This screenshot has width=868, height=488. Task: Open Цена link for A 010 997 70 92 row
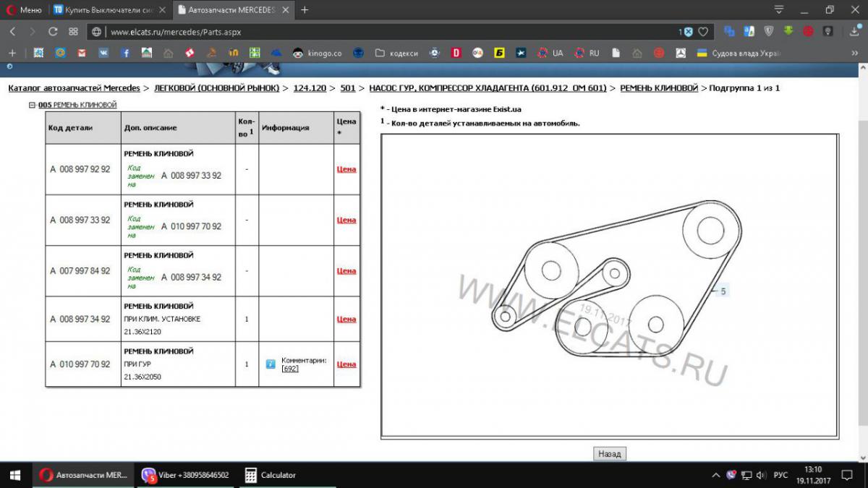tap(346, 364)
